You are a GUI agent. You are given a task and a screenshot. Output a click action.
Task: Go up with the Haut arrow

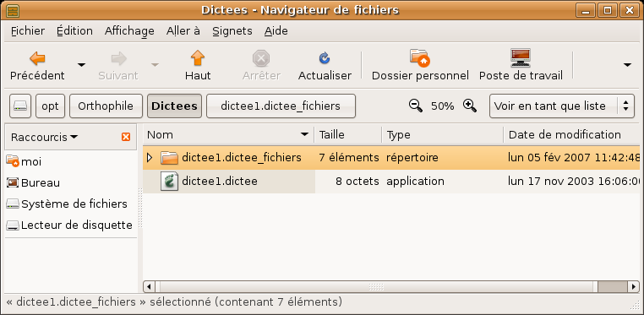198,58
